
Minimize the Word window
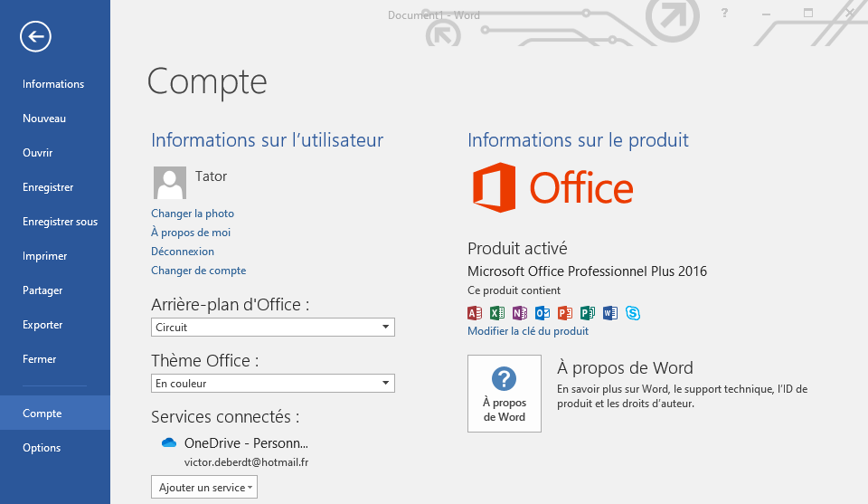pyautogui.click(x=766, y=14)
